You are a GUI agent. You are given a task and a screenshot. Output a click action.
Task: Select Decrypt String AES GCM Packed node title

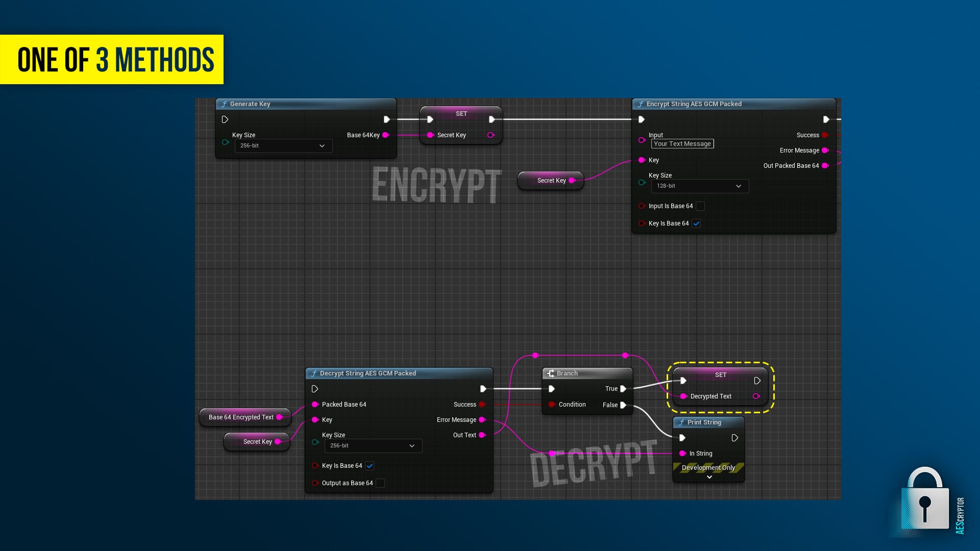(x=367, y=373)
